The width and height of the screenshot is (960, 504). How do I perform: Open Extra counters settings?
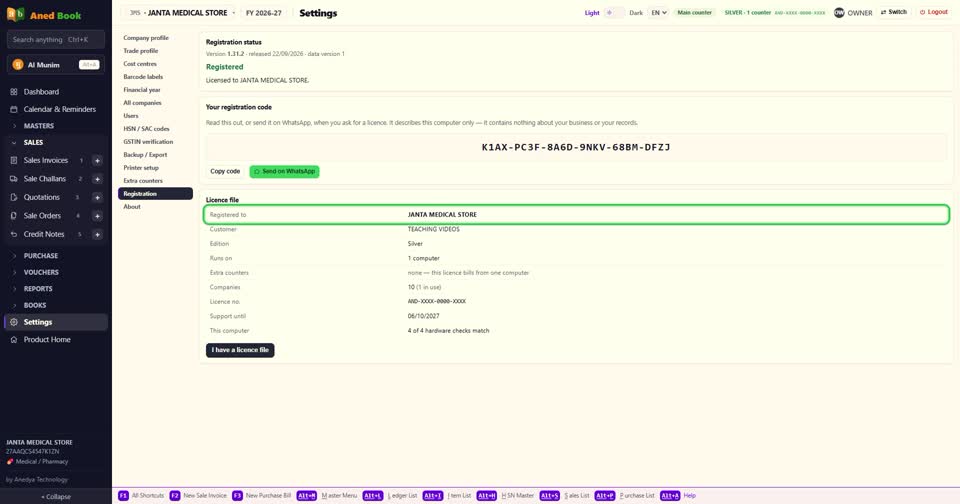pyautogui.click(x=155, y=181)
